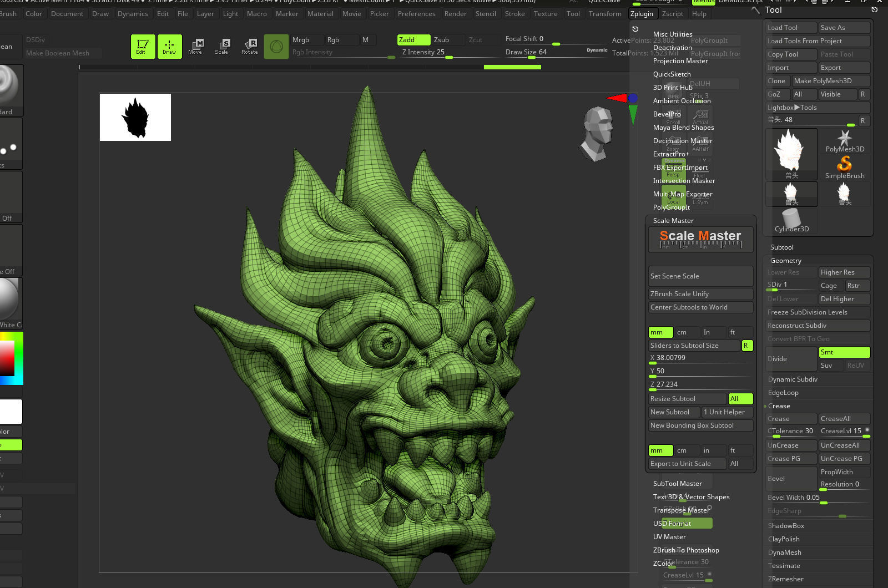Click the Tool palette refresh icon
This screenshot has width=888, height=588.
click(875, 10)
